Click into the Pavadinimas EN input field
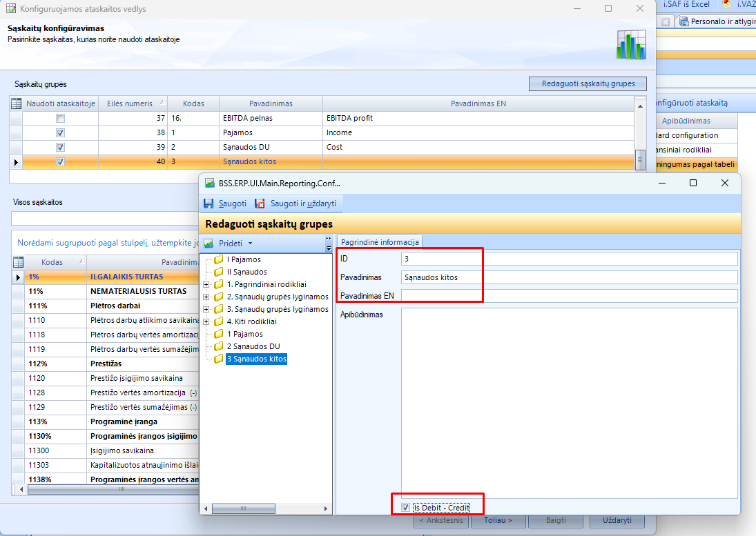 click(569, 296)
